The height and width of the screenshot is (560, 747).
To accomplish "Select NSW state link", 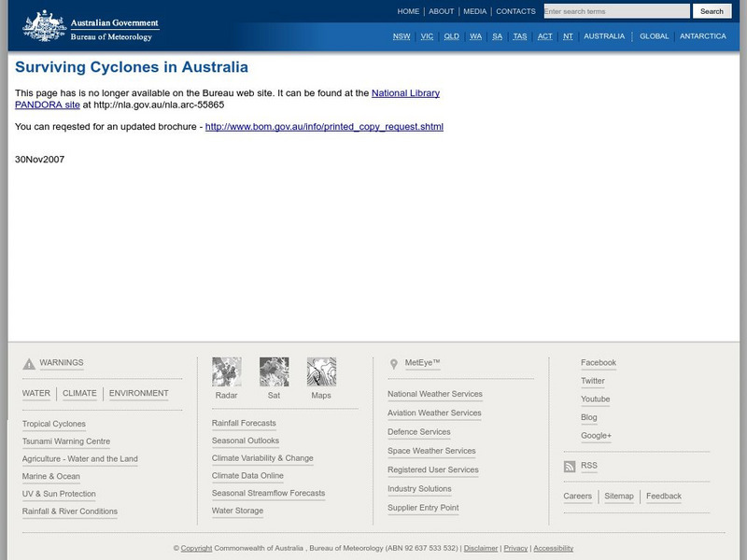I will [x=402, y=36].
